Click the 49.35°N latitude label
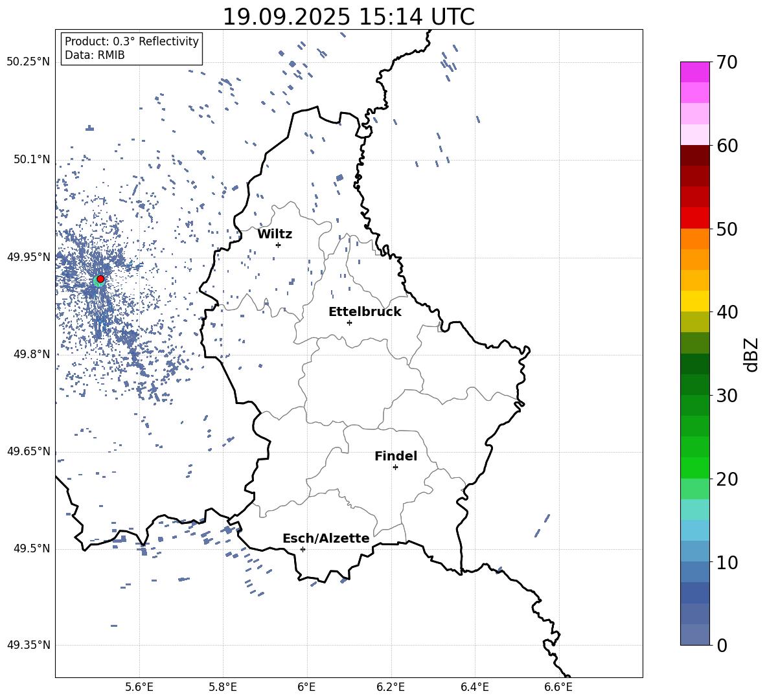Viewport: 767px width, 700px height. pyautogui.click(x=29, y=645)
